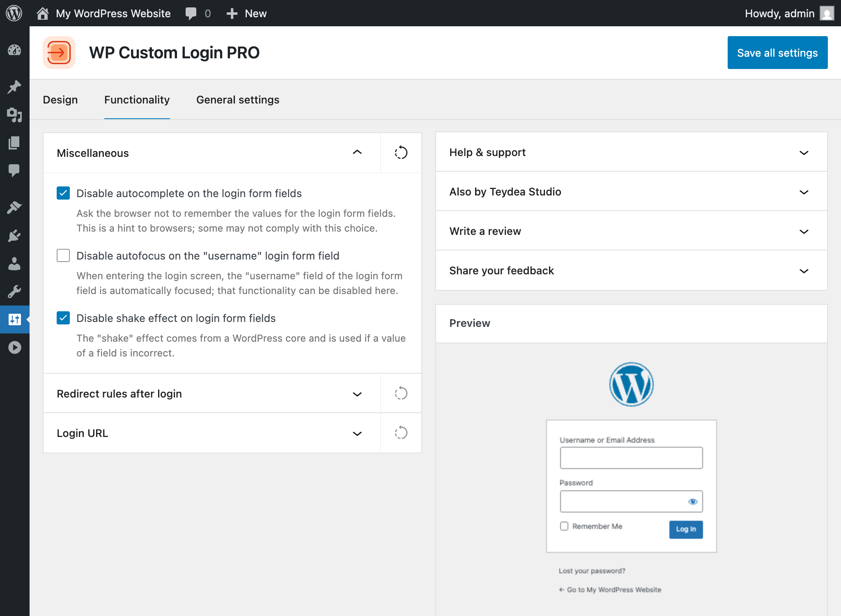Expand the Help & support panel
This screenshot has width=841, height=616.
coord(804,153)
